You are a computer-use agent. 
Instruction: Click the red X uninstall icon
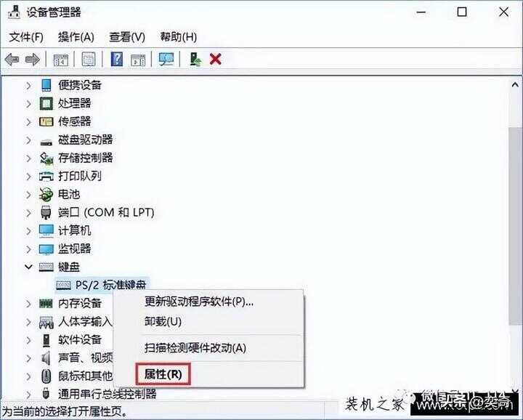216,60
